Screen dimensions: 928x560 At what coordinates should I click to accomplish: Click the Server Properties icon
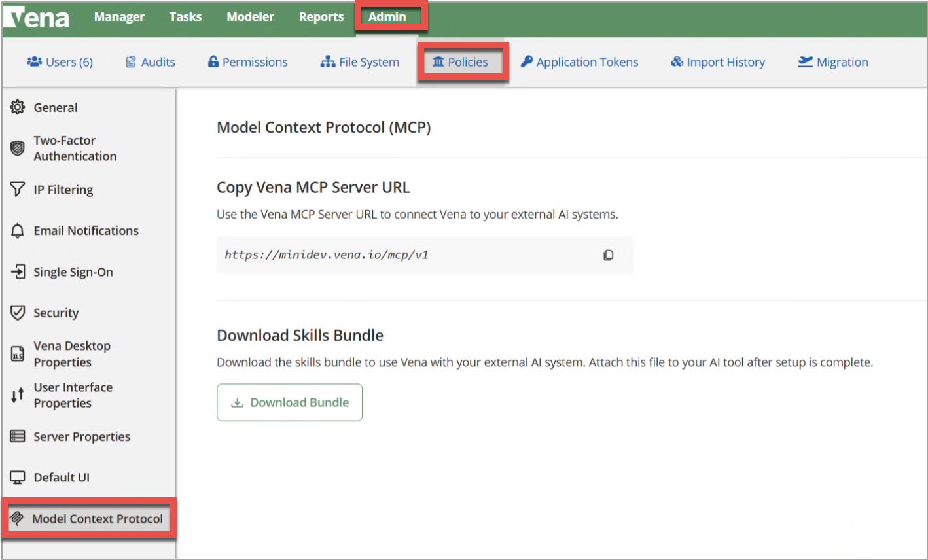(x=18, y=436)
